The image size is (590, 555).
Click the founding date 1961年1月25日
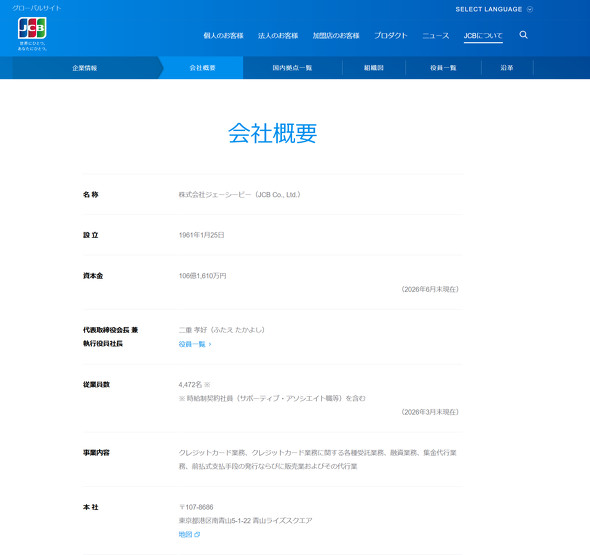(x=201, y=235)
